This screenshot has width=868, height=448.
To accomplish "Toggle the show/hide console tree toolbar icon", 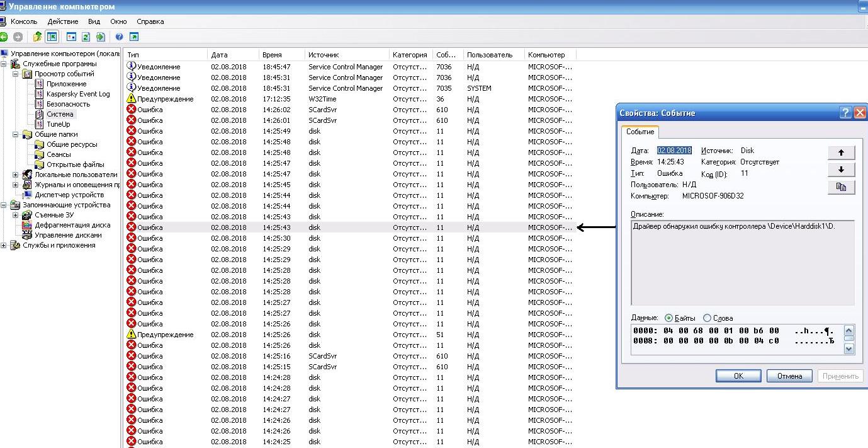I will pyautogui.click(x=52, y=37).
